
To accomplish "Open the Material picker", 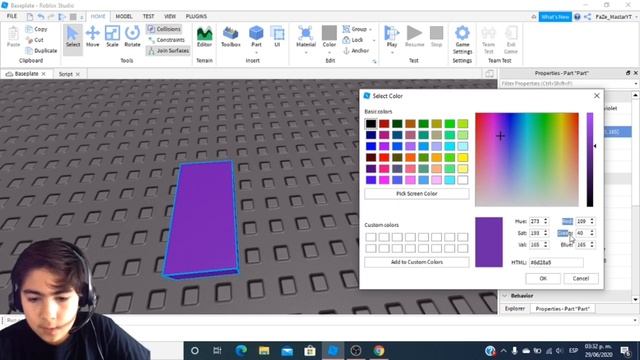I will 306,37.
